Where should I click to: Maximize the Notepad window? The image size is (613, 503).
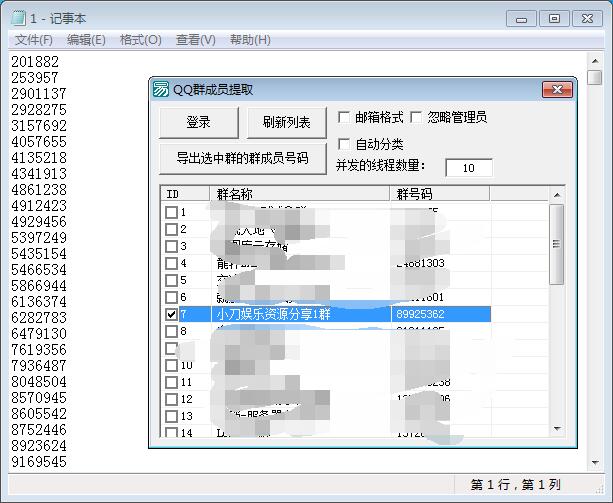point(554,19)
